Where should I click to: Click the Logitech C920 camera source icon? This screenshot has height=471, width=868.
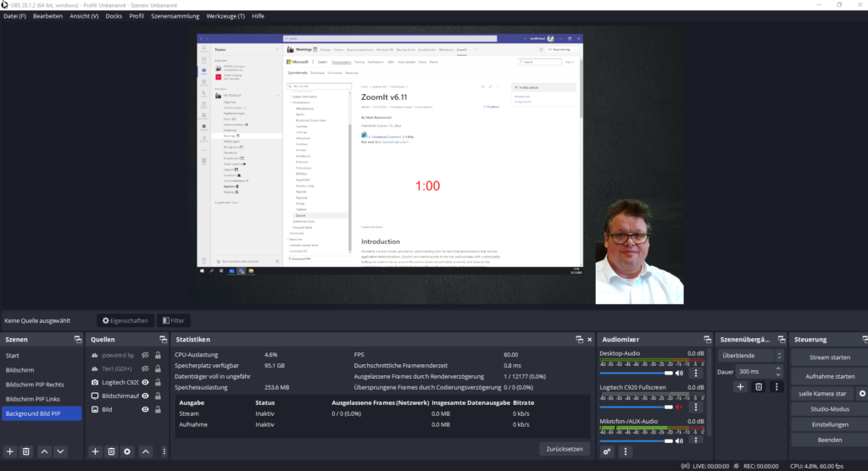coord(95,382)
